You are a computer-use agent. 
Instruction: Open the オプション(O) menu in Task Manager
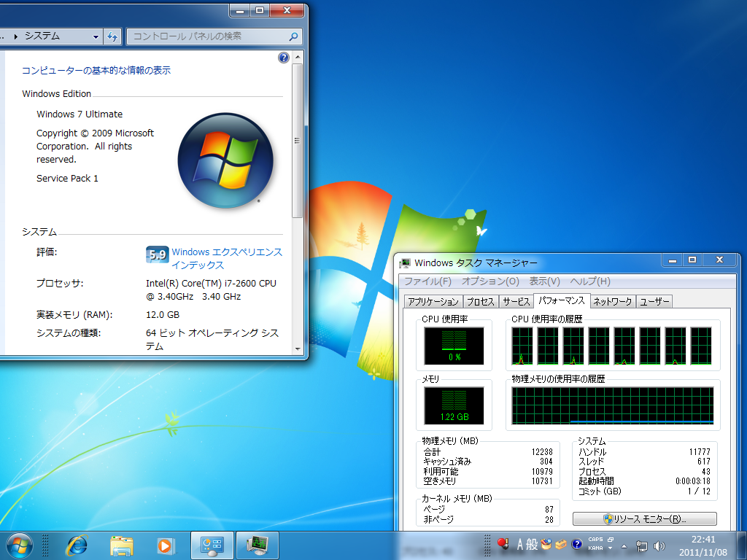[490, 281]
